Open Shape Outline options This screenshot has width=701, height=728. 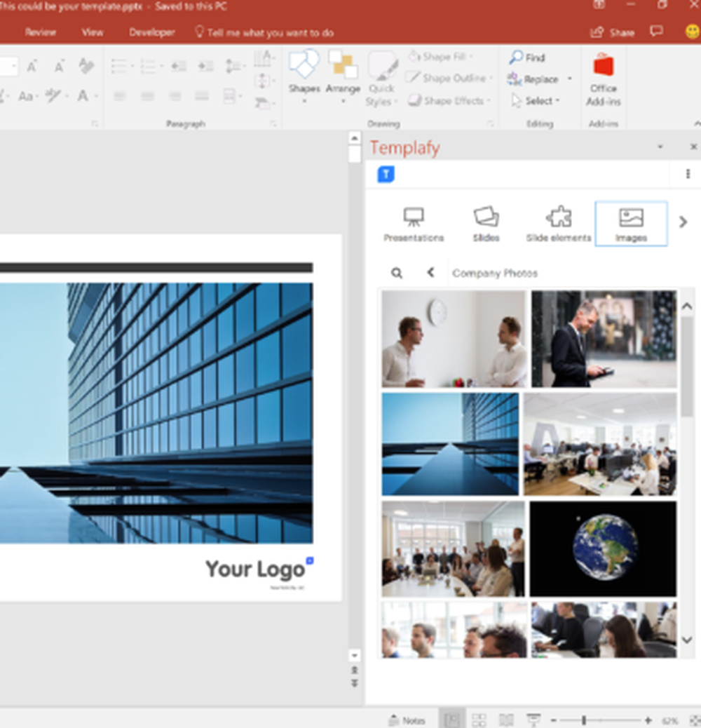coord(449,78)
